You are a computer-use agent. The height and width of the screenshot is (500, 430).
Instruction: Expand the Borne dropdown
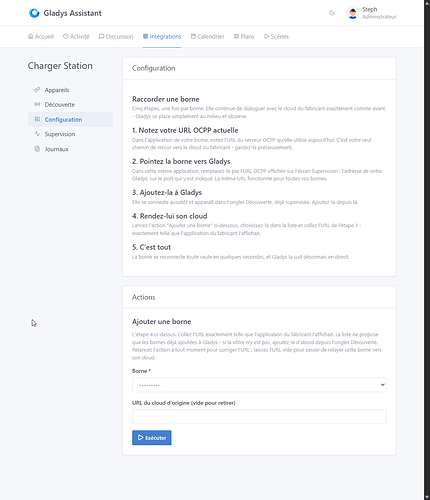coord(259,385)
